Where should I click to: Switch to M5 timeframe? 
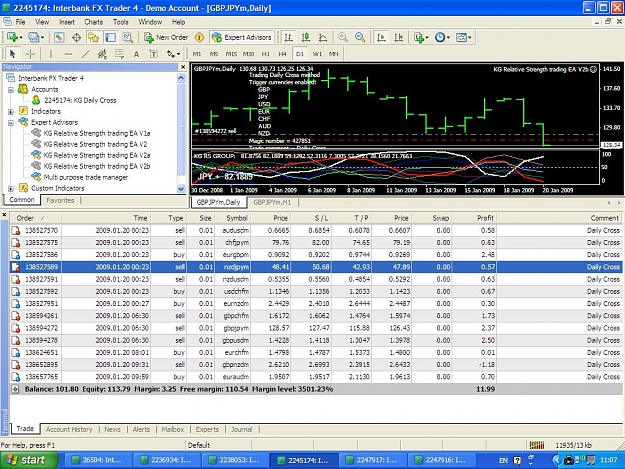[214, 53]
